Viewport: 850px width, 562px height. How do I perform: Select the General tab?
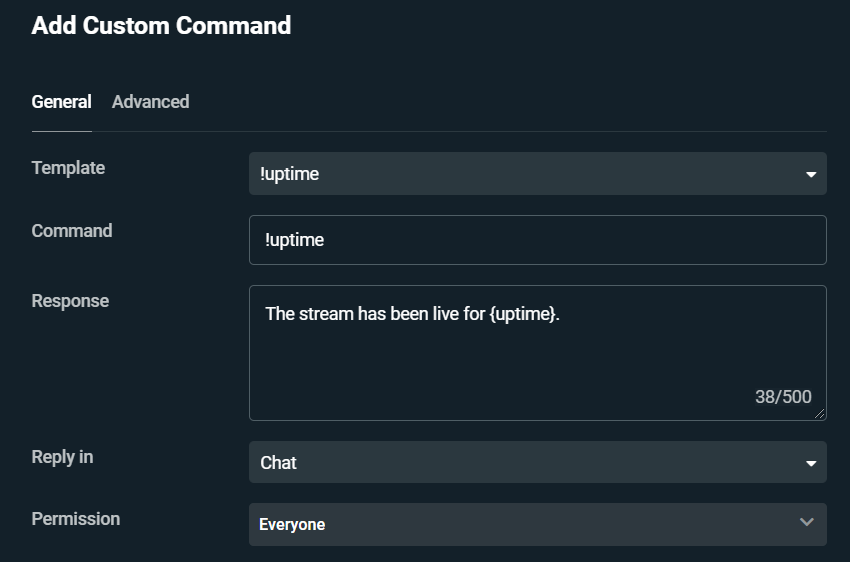tap(61, 102)
